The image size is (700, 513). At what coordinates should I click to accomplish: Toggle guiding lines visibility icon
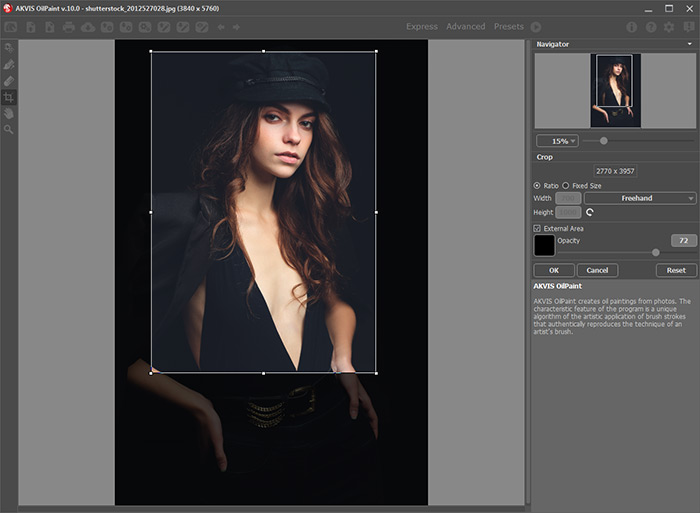(x=202, y=27)
